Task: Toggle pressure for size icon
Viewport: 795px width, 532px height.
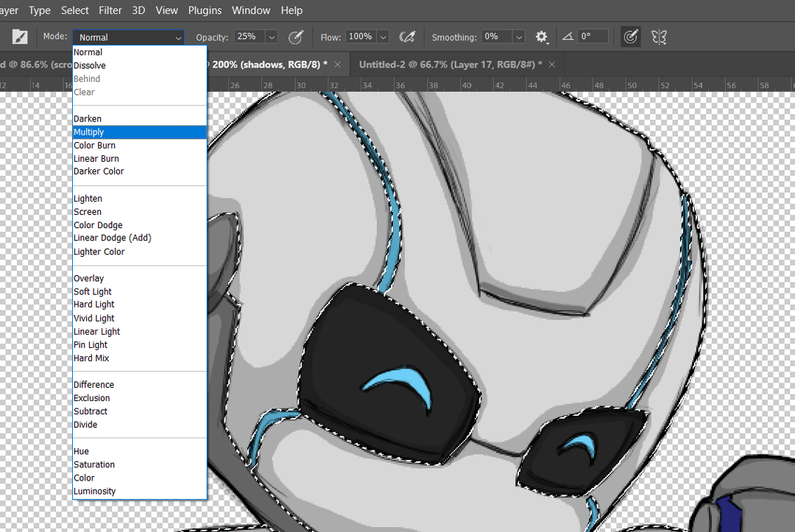Action: (x=630, y=37)
